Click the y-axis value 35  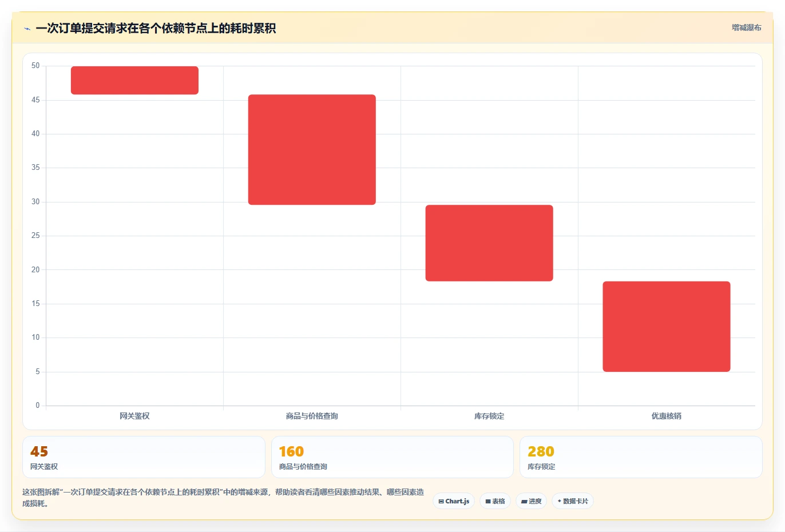[x=35, y=168]
